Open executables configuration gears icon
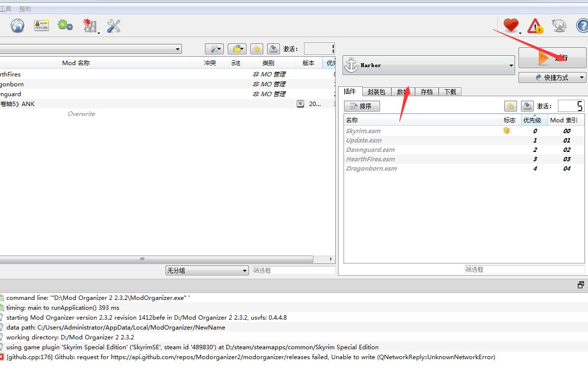588x371 pixels. tap(65, 25)
